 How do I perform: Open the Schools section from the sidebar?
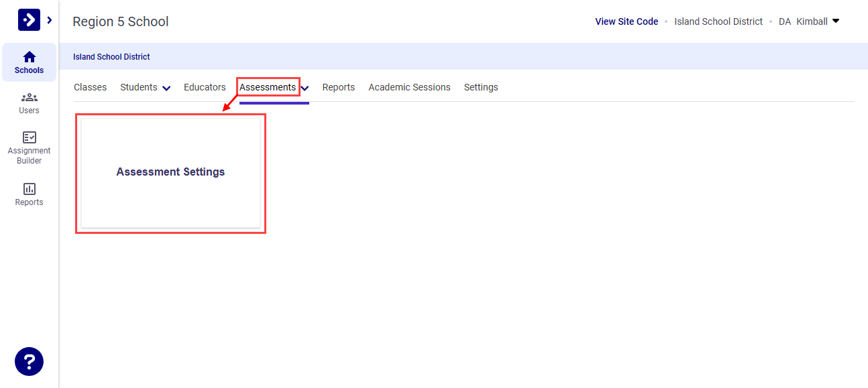(29, 62)
